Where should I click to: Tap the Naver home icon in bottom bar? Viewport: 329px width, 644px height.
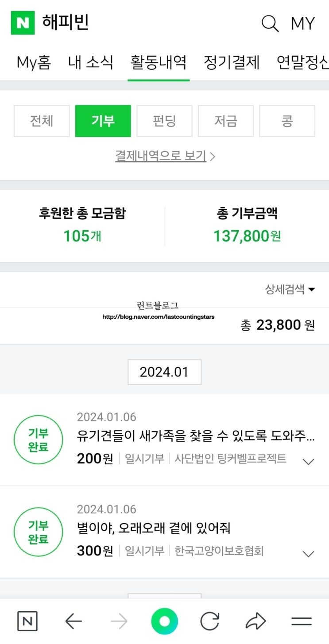tap(27, 621)
